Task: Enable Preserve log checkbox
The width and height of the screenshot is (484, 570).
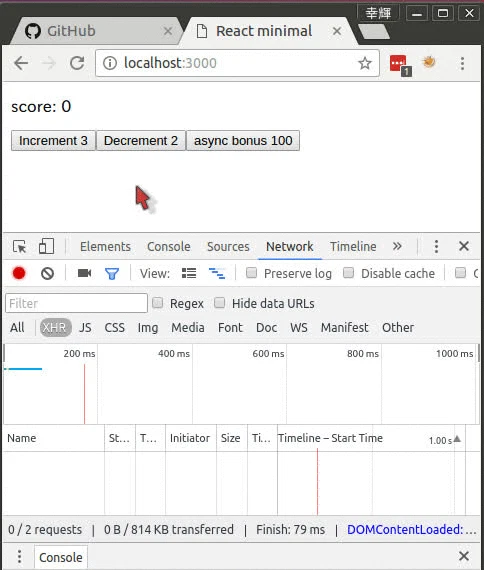Action: pos(251,273)
